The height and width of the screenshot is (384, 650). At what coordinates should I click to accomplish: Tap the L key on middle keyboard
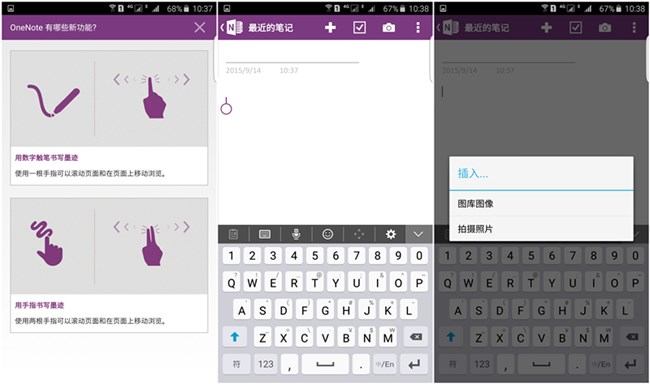pos(409,310)
